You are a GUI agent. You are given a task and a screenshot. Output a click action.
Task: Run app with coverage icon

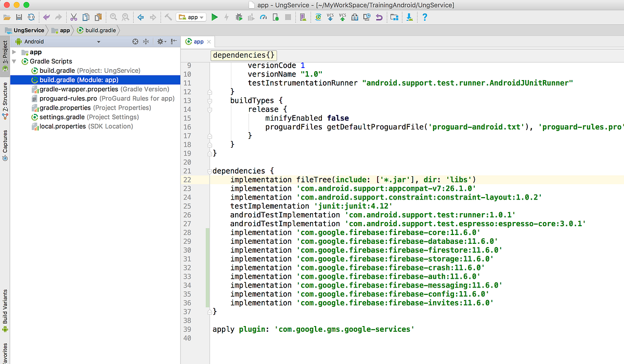pos(251,17)
